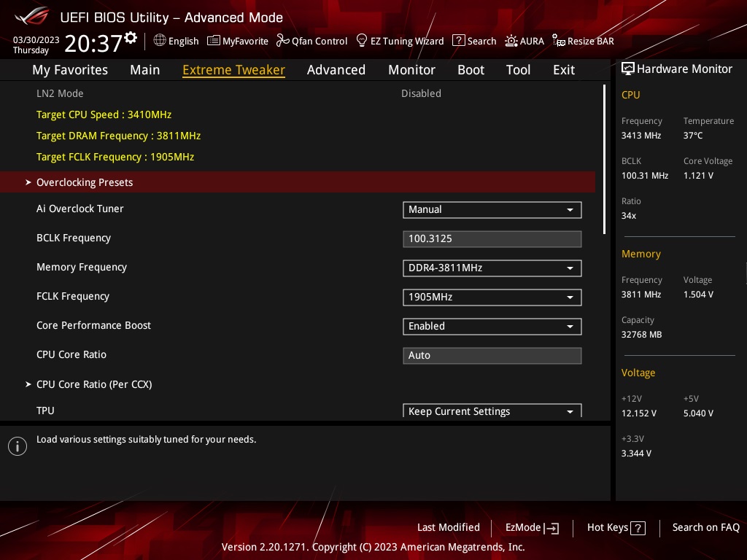Switch to the Boot tab
Screen dimensions: 747x560
click(x=471, y=70)
